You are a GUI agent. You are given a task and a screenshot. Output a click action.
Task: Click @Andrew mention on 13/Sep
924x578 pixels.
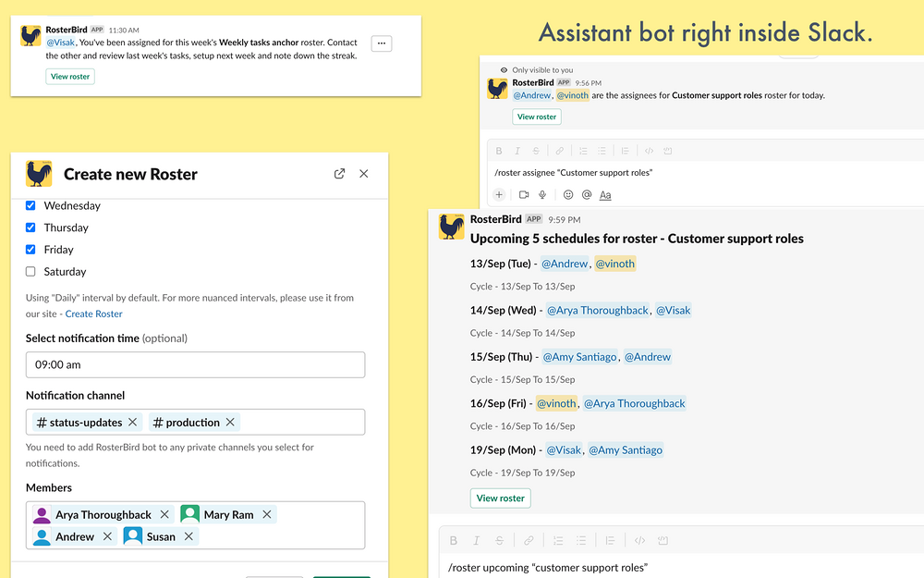565,264
